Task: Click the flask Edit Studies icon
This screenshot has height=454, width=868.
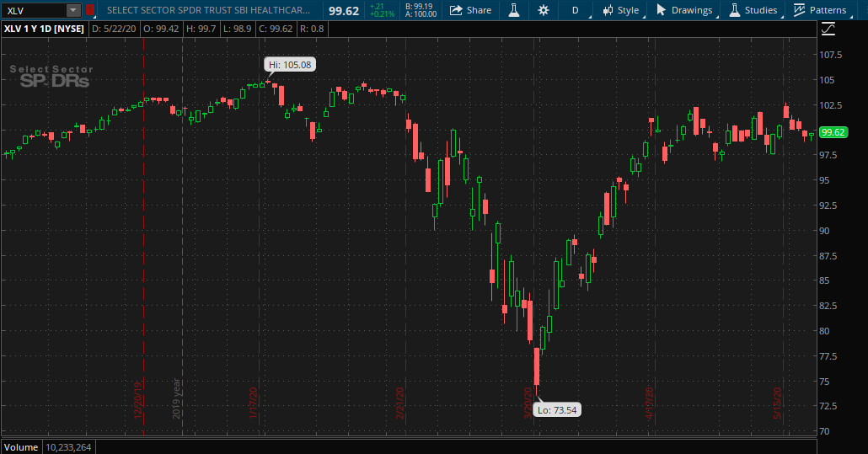Action: click(514, 10)
